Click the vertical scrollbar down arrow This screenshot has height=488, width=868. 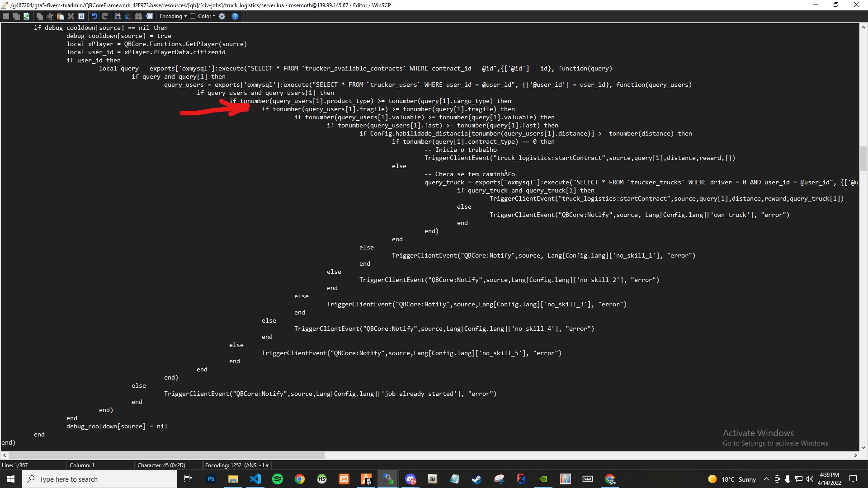(863, 448)
